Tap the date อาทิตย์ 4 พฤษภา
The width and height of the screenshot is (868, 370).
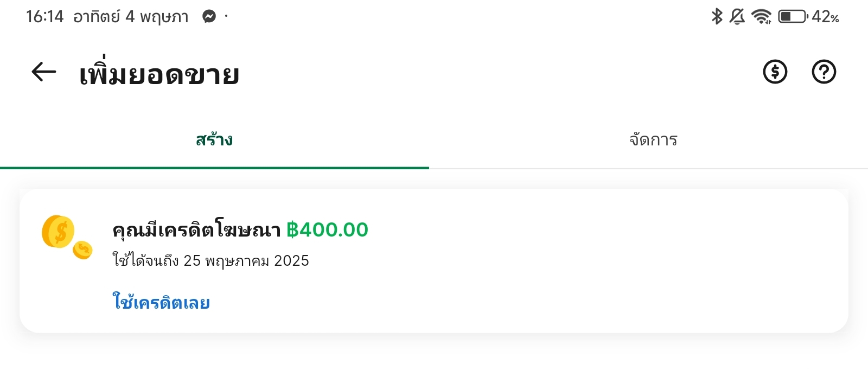click(x=131, y=17)
